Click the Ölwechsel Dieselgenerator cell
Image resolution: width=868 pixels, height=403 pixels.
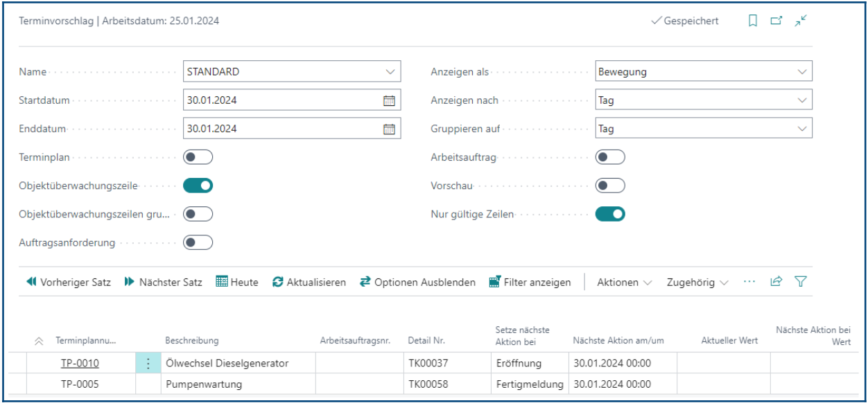pyautogui.click(x=238, y=364)
